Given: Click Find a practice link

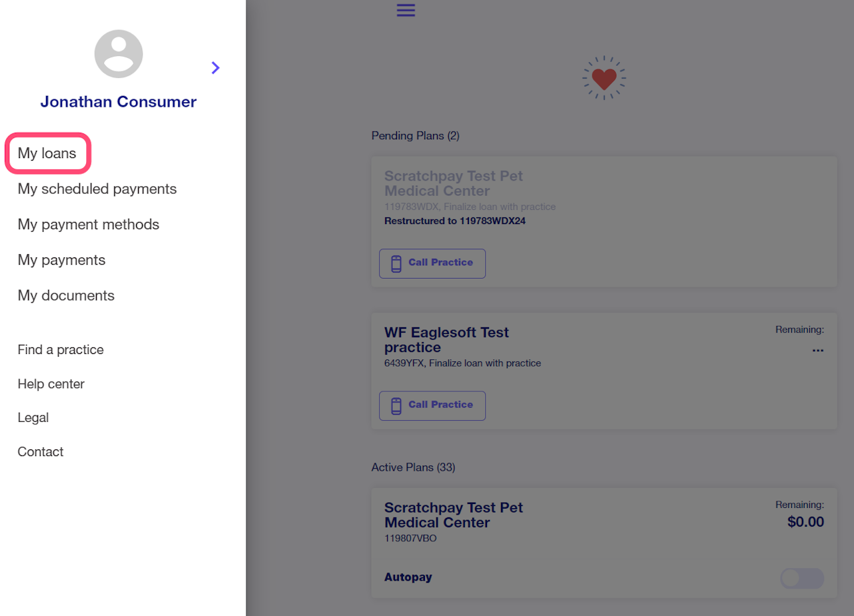Looking at the screenshot, I should coord(61,350).
